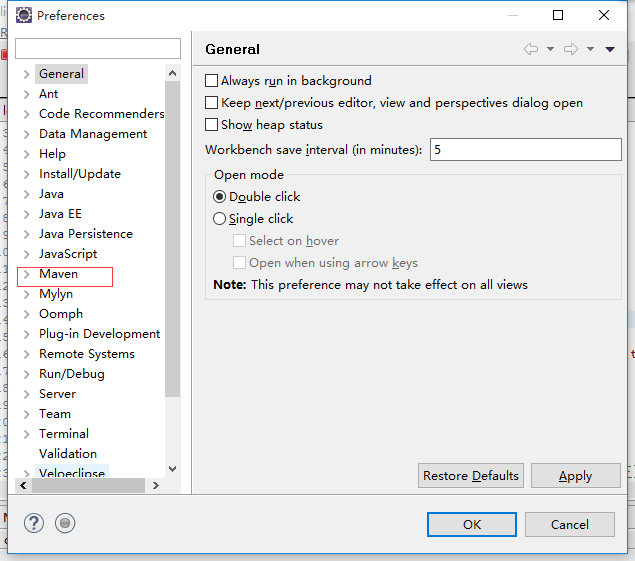Select Validation in preferences tree
The image size is (635, 561).
point(68,453)
